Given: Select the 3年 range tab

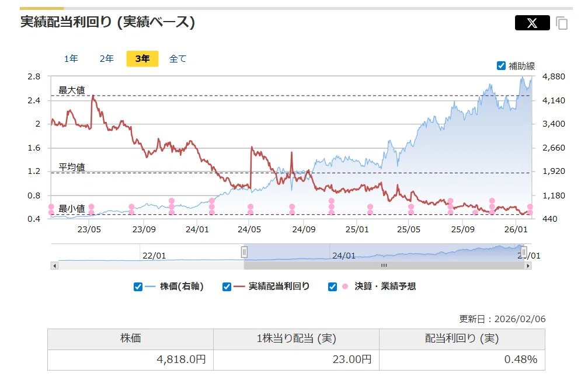Looking at the screenshot, I should [142, 59].
